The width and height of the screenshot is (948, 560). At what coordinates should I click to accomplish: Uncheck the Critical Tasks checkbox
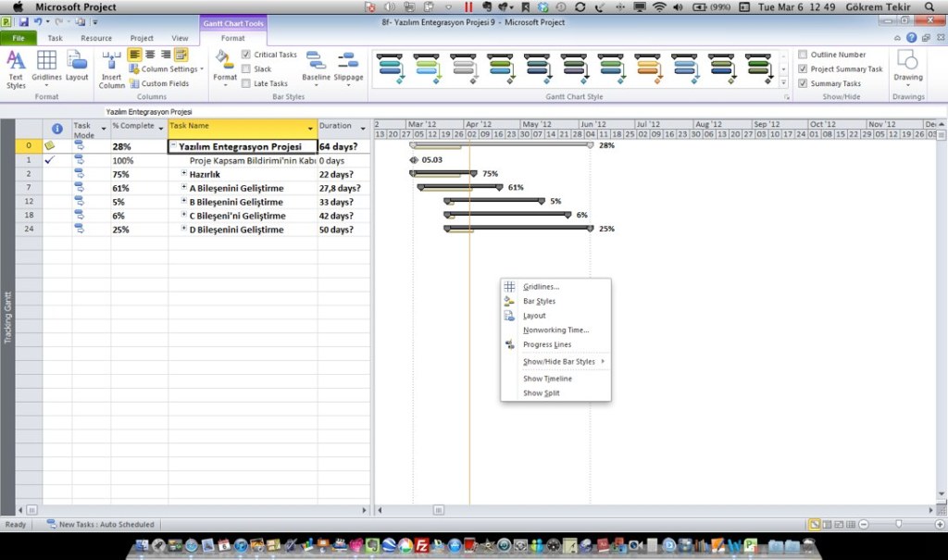click(246, 55)
